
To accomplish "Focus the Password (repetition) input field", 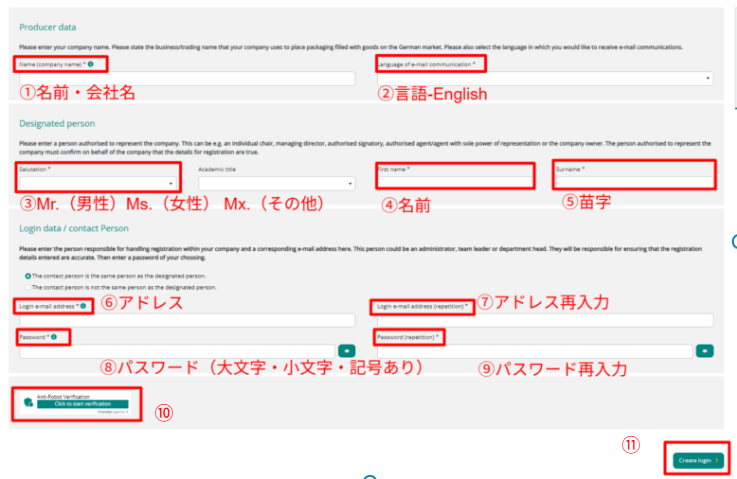I will (x=534, y=351).
